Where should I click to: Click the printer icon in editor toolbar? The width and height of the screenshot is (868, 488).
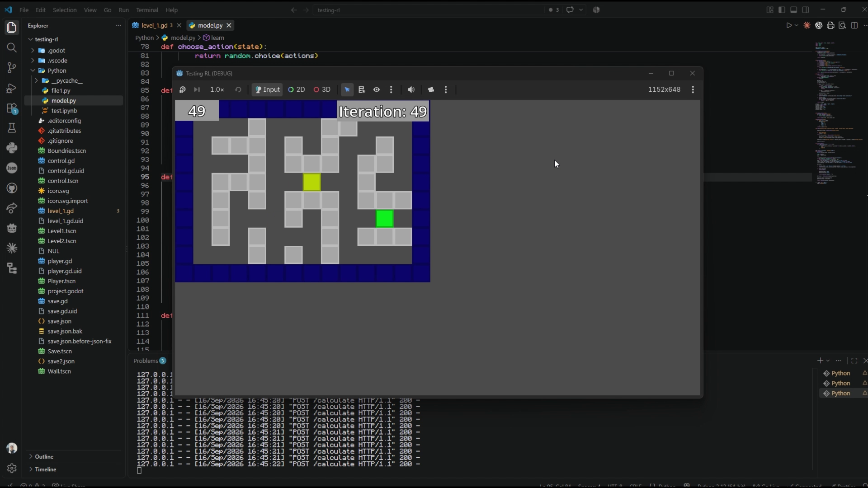[x=830, y=26]
